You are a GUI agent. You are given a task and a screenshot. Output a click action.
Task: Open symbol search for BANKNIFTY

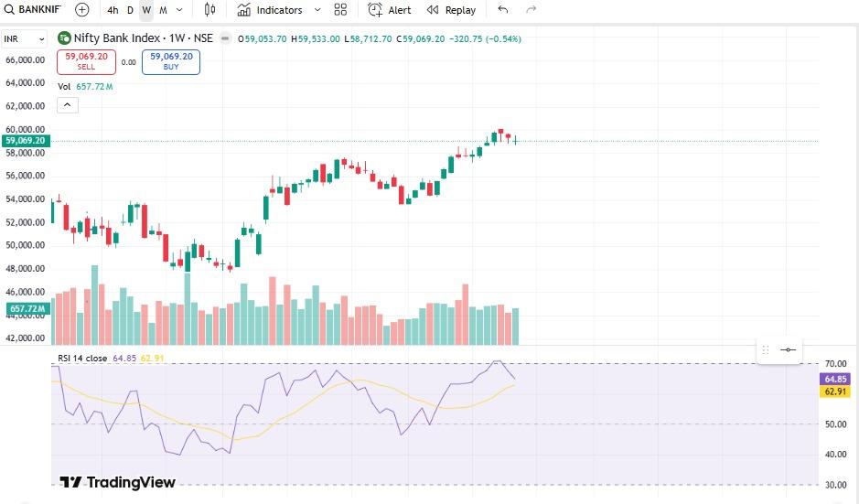coord(33,10)
